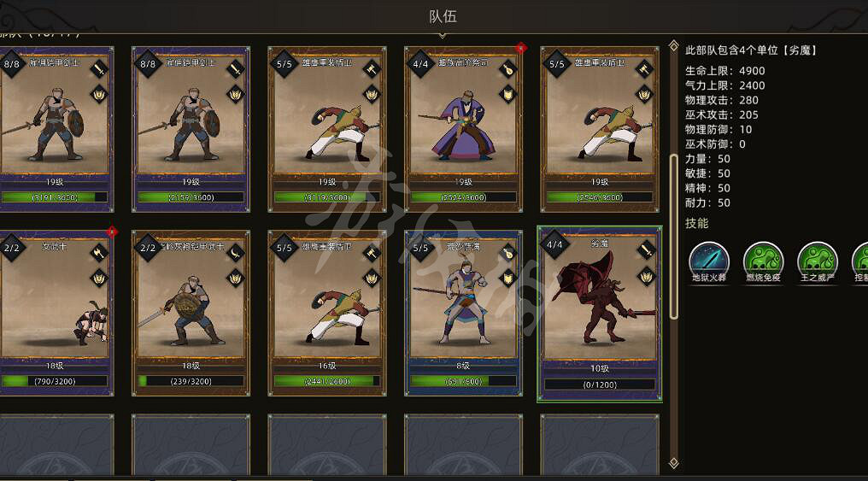This screenshot has width=868, height=481.
Task: Select the 地狱火葬 skill icon
Action: [x=708, y=261]
